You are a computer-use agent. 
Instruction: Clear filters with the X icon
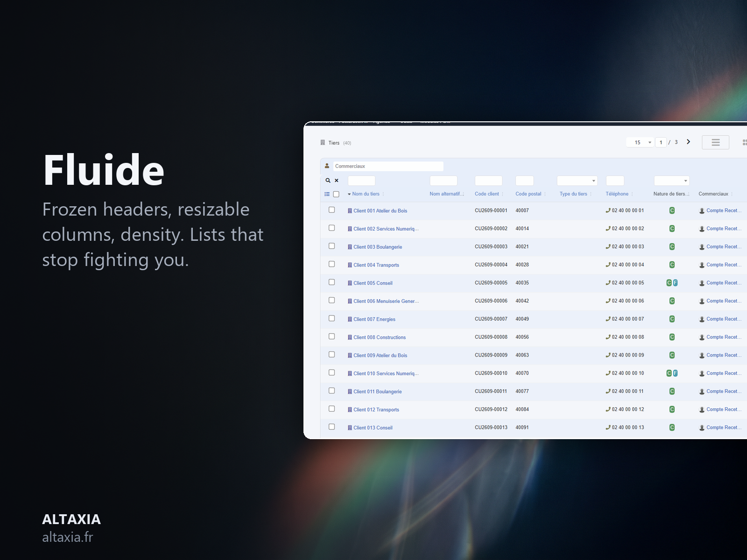(337, 181)
